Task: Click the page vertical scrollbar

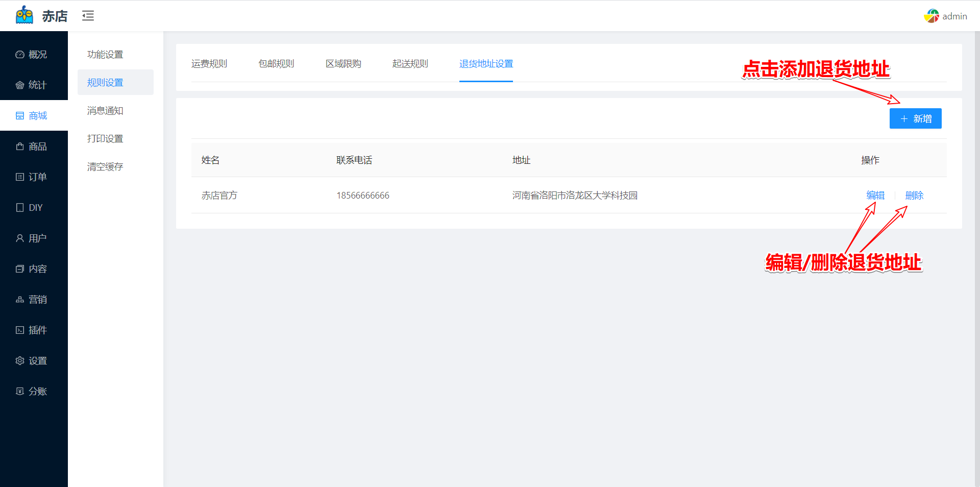Action: (977, 259)
